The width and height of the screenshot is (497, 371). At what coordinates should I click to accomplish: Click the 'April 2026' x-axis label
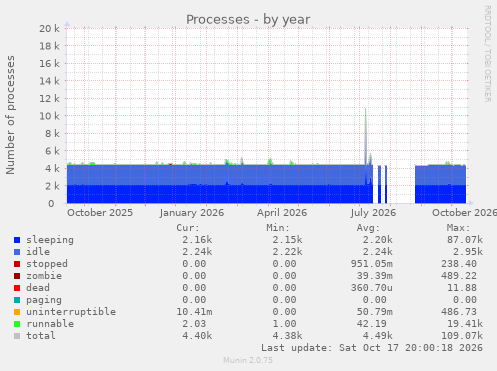[282, 213]
